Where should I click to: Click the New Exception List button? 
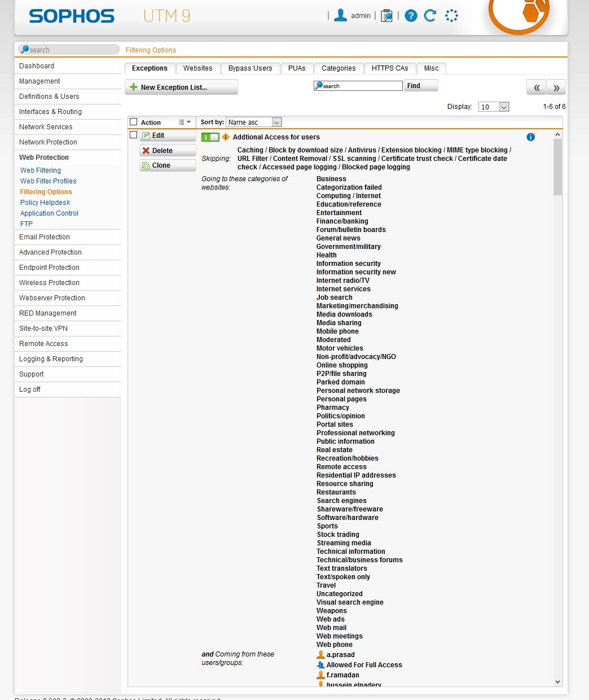coord(181,88)
